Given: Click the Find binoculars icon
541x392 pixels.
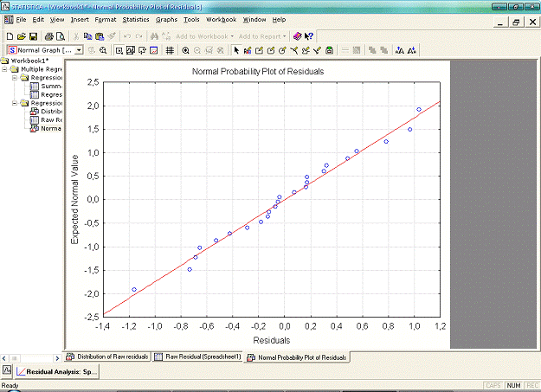Looking at the screenshot, I should point(154,36).
